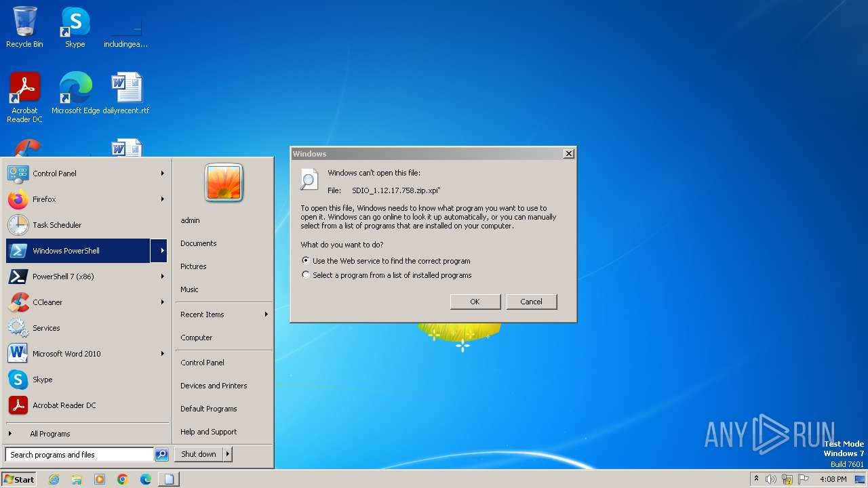Open Devices and Printers
The width and height of the screenshot is (868, 488).
224,386
